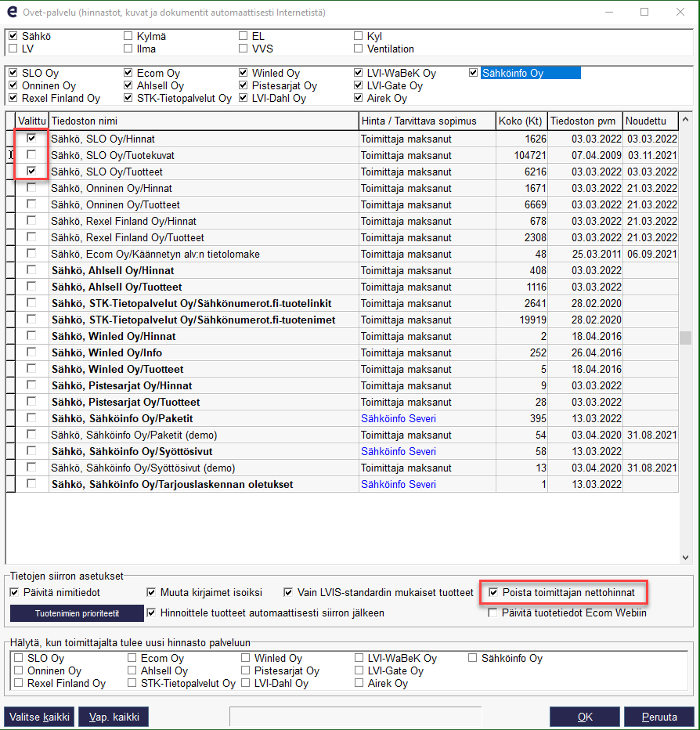Select the Sähköinfo Oy/Paketit row checkbox
This screenshot has height=730, width=700.
tap(31, 417)
